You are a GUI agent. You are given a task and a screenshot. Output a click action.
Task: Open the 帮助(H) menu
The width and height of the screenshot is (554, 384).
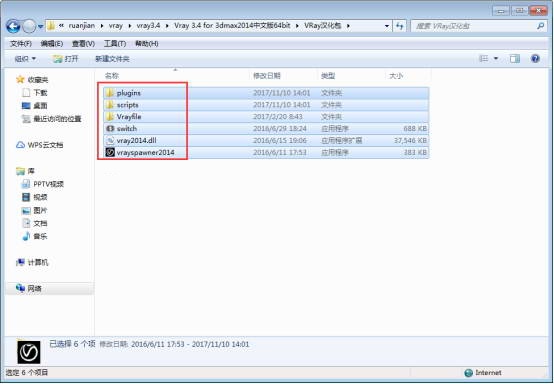pyautogui.click(x=147, y=43)
